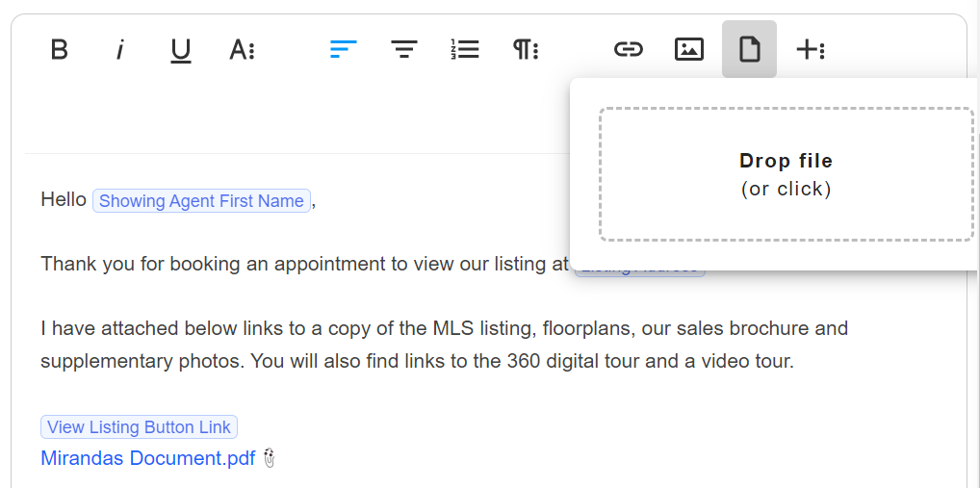Place cursor after "Hello" greeting word

87,200
